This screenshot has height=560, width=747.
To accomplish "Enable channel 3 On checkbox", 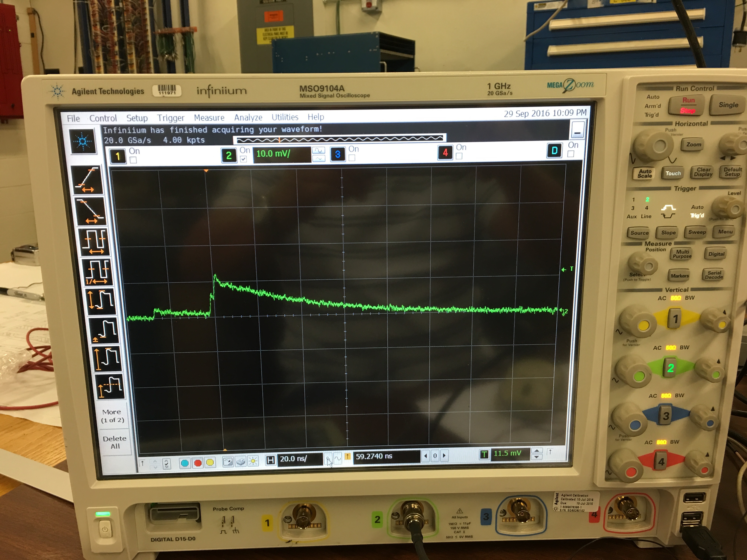I will point(352,158).
